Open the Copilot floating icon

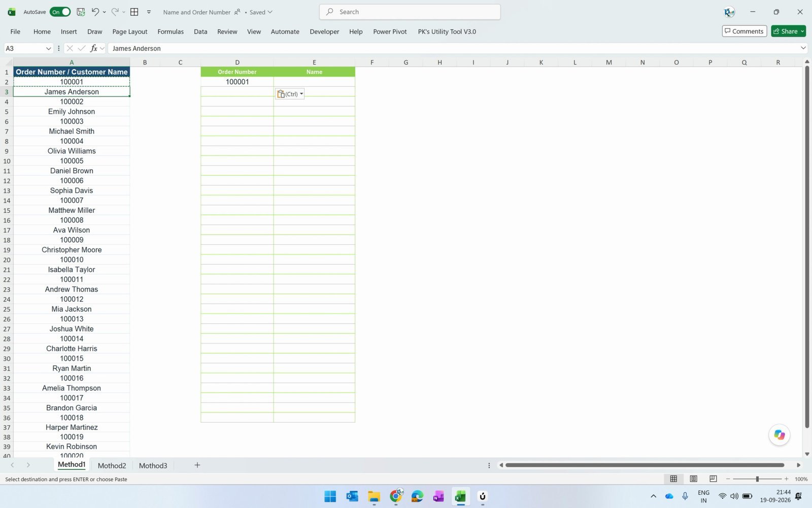coord(780,435)
